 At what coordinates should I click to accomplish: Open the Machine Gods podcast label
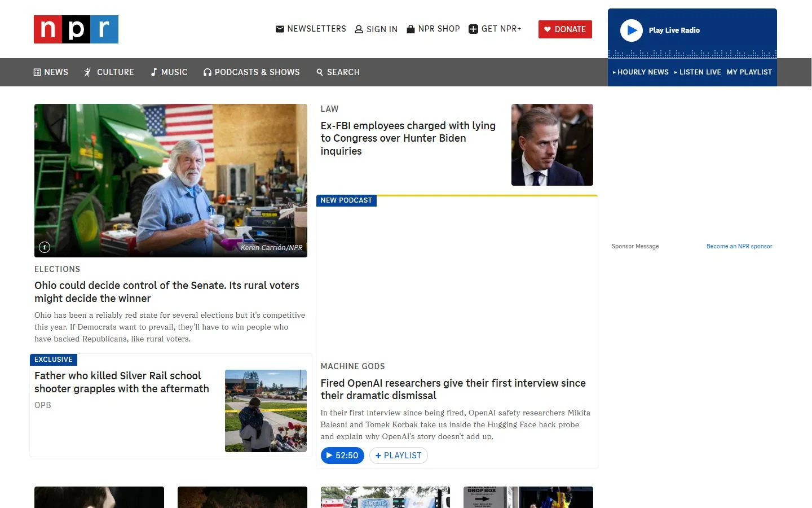point(353,366)
